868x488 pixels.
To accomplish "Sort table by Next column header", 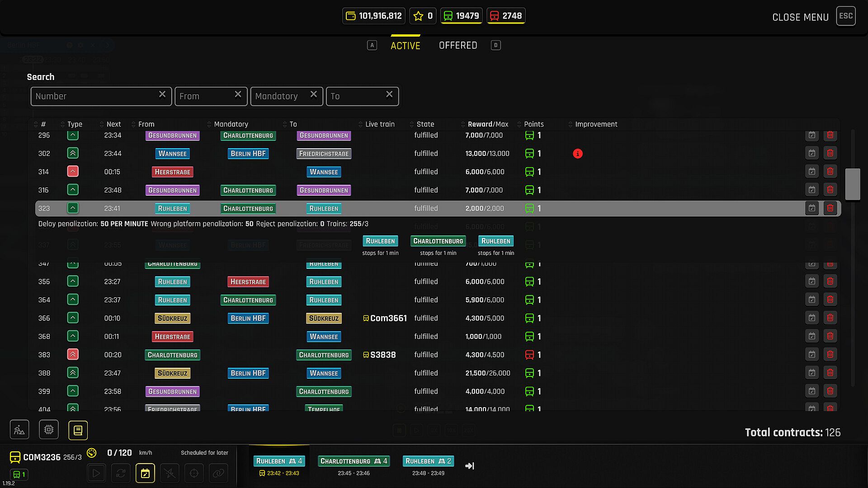I will point(113,124).
